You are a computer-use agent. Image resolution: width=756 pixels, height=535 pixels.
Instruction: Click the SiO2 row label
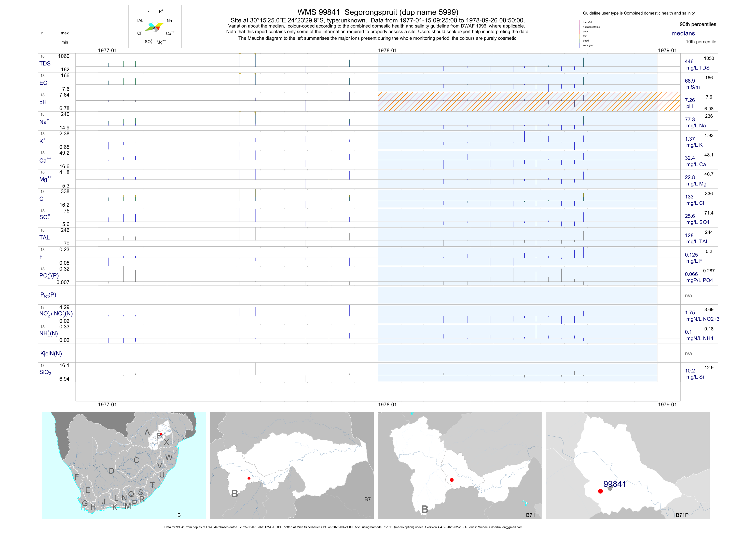(x=45, y=372)
